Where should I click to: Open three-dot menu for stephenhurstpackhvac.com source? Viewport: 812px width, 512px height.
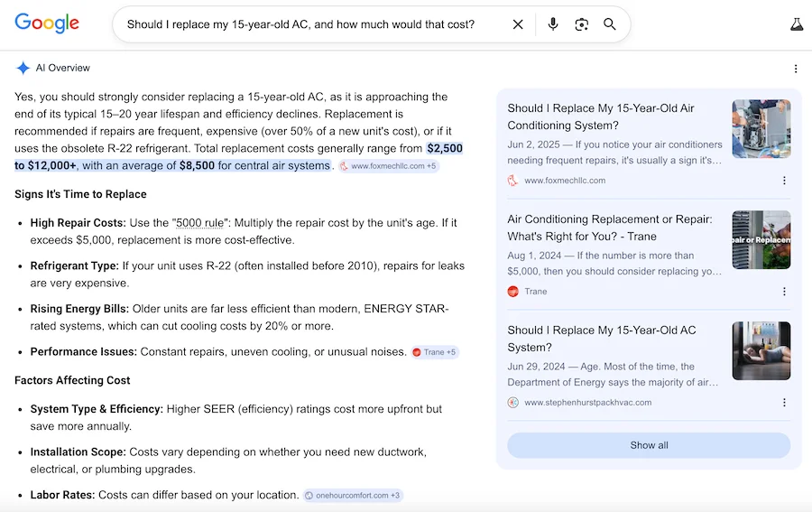[x=784, y=402]
